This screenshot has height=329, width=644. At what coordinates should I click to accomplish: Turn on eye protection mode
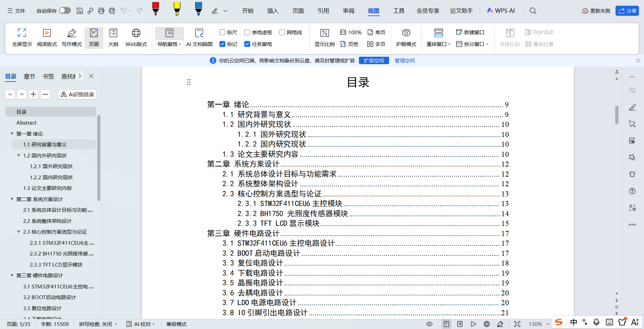406,37
